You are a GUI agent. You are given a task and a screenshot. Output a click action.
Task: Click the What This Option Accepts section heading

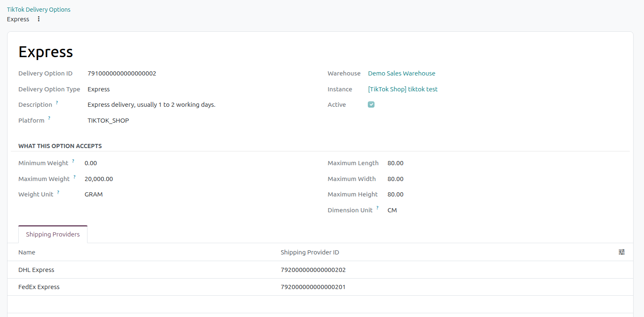click(60, 146)
